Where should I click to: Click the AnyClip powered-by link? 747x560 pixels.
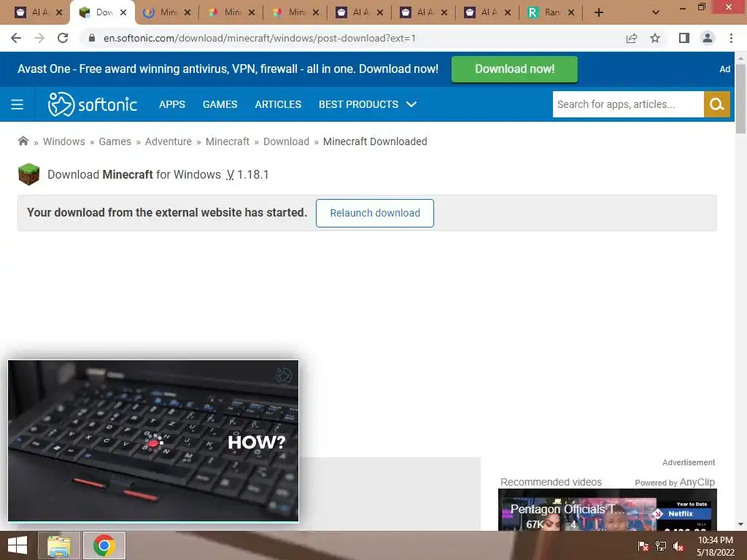pos(675,483)
